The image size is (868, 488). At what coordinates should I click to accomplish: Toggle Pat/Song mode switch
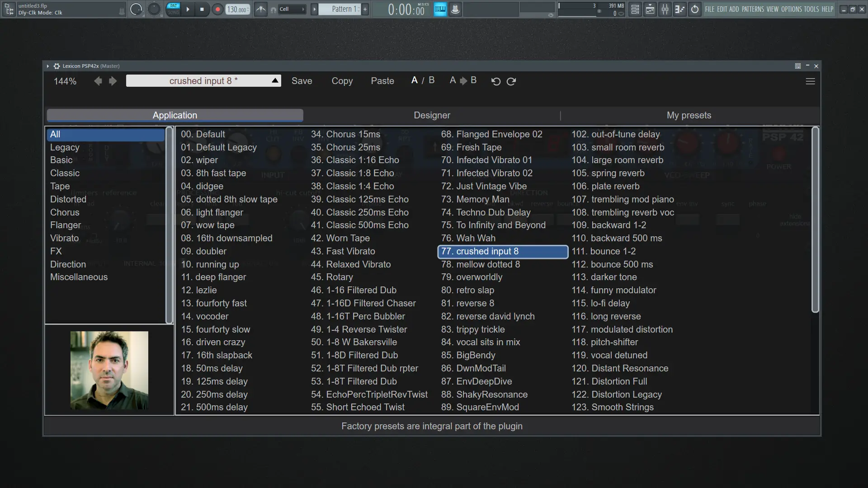[174, 9]
